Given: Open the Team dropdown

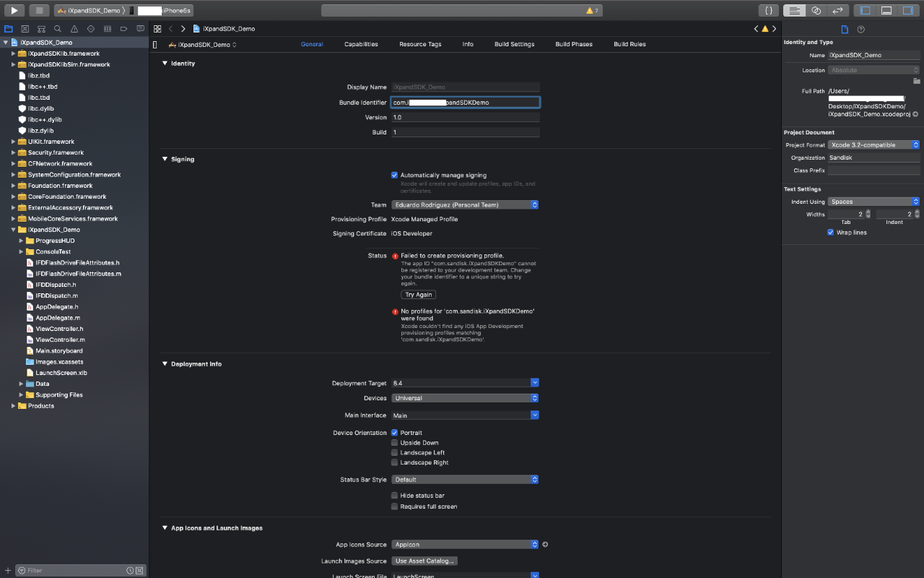Looking at the screenshot, I should 465,205.
